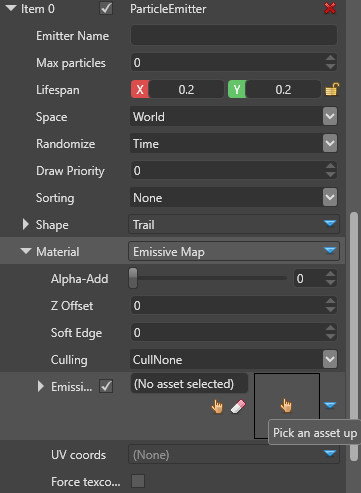361x493 pixels.
Task: Open the Shape type dropdown showing Trail
Action: pyautogui.click(x=234, y=224)
